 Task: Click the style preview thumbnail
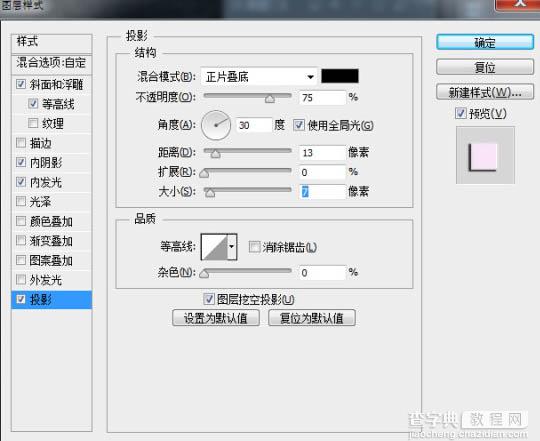[485, 155]
